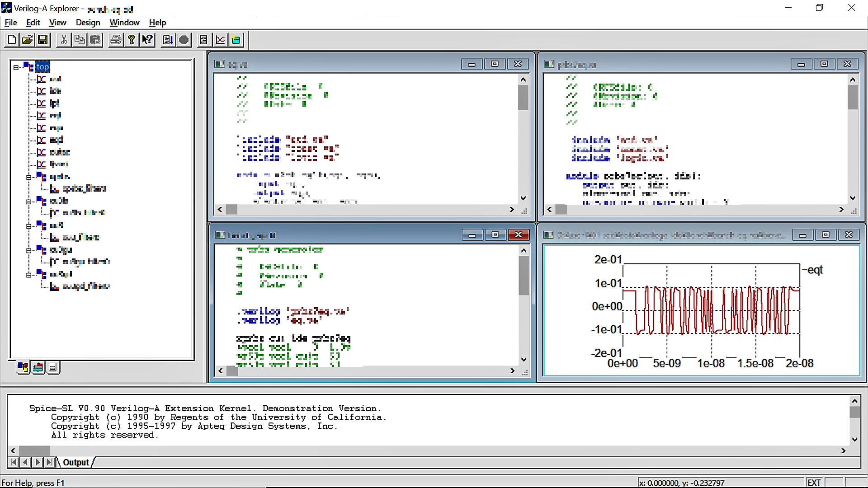
Task: Open the Window menu
Action: coord(124,23)
